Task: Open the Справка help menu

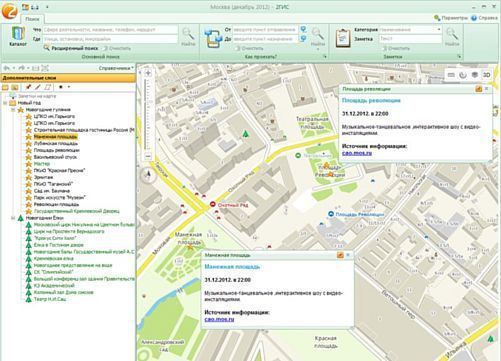Action: point(484,18)
